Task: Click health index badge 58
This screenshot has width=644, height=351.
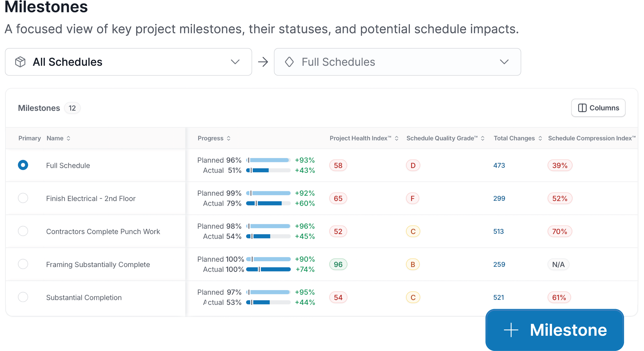Action: tap(338, 165)
